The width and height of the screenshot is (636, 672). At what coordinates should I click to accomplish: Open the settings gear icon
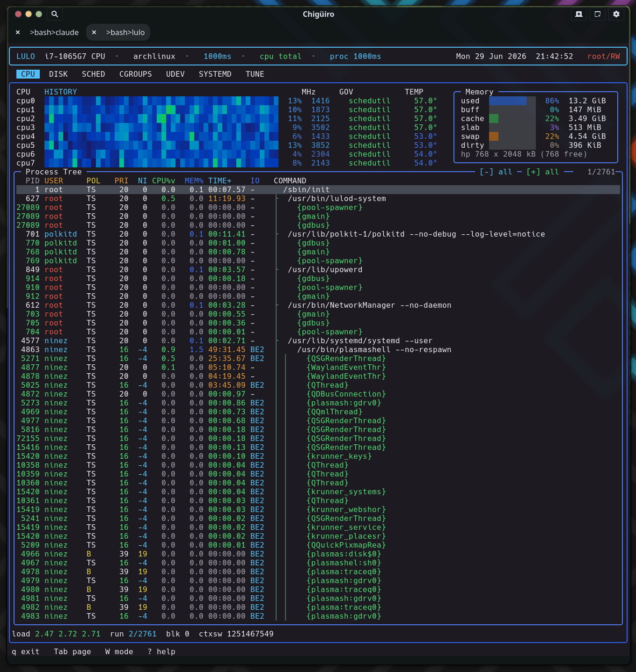point(616,14)
